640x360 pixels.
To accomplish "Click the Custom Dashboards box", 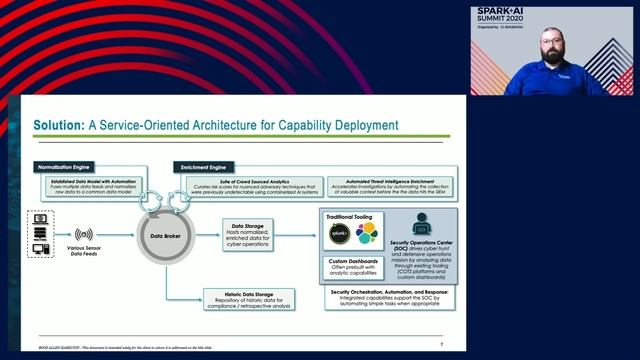I will click(x=353, y=267).
